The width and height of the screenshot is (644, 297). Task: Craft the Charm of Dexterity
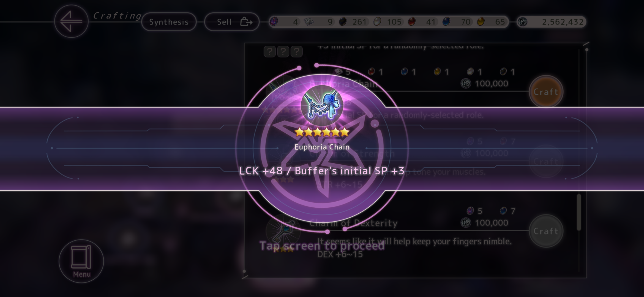coord(546,231)
